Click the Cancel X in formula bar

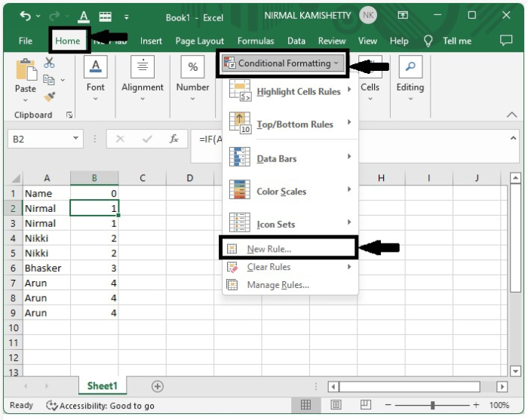(x=120, y=139)
